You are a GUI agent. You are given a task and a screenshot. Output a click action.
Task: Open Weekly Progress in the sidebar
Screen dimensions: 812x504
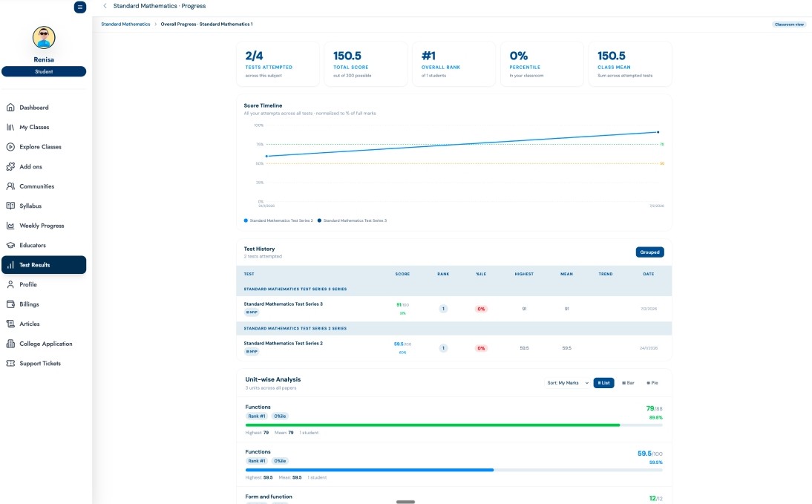42,226
